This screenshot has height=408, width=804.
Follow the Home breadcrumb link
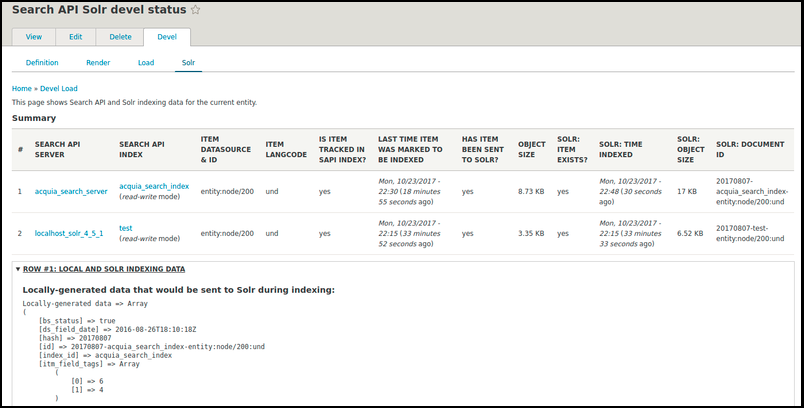[x=22, y=88]
